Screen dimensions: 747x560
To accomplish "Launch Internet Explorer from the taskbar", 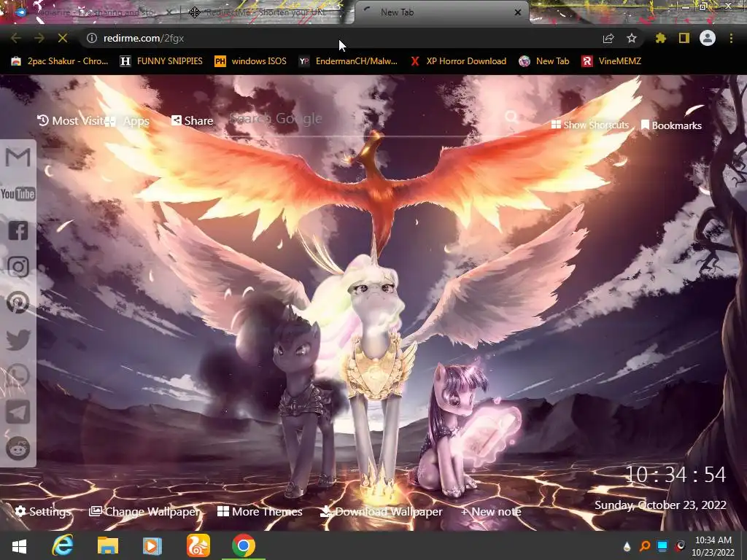I will point(63,546).
